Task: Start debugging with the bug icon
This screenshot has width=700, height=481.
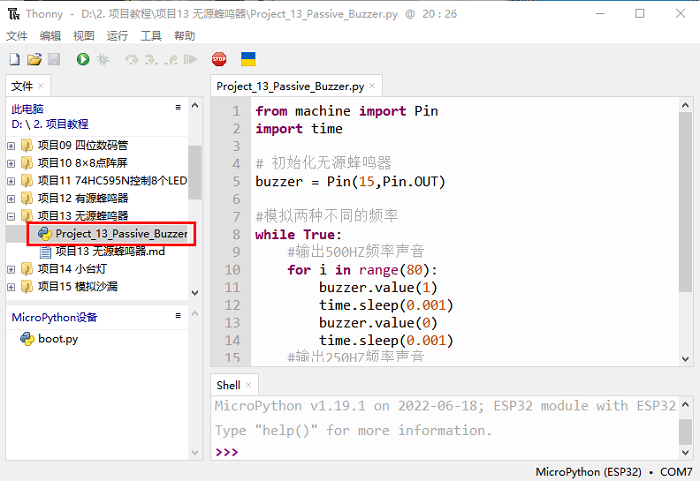Action: (x=102, y=60)
